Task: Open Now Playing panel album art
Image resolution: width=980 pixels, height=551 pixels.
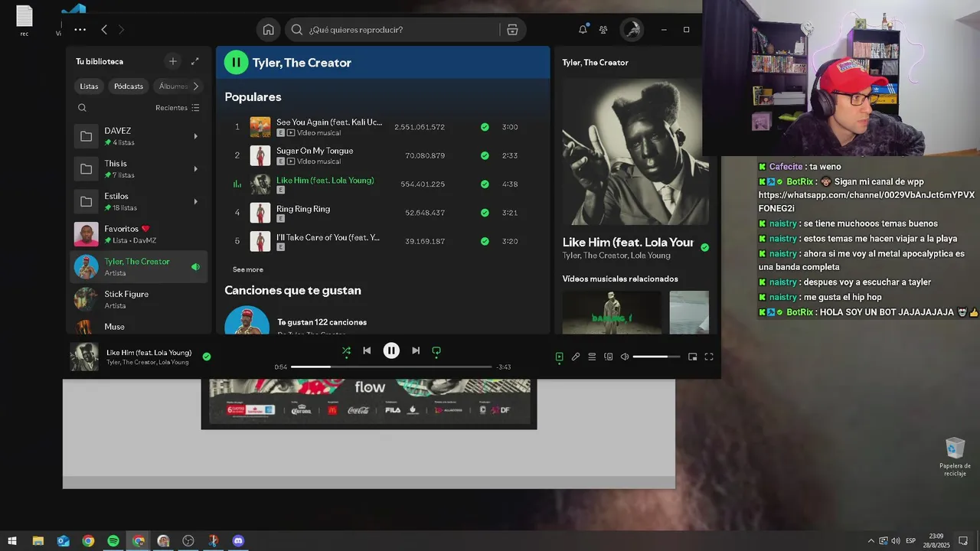Action: tap(635, 152)
